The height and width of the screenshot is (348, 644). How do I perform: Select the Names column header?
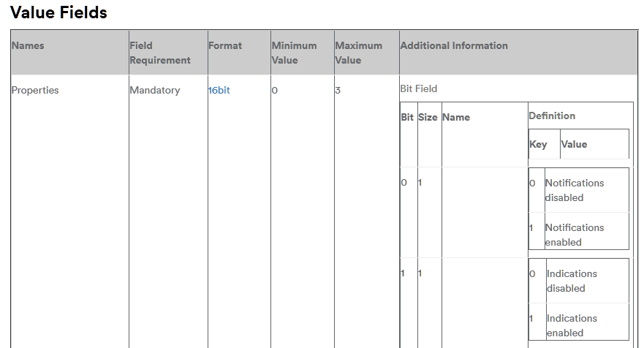coord(28,45)
